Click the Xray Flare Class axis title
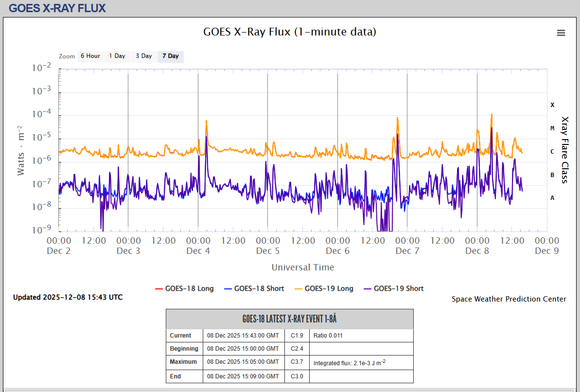 click(564, 149)
